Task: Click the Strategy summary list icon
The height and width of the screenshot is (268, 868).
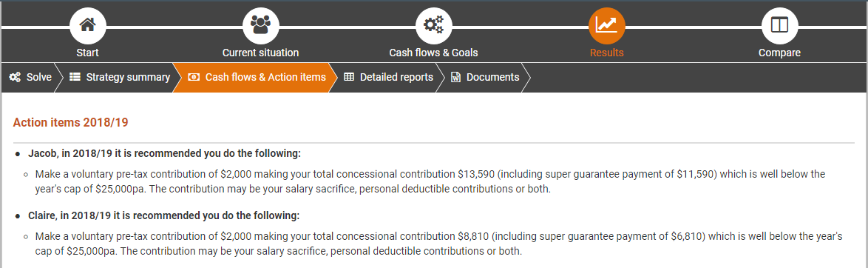Action: point(75,77)
